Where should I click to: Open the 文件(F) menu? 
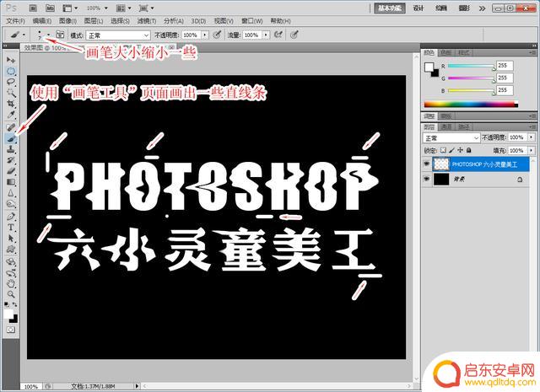(15, 21)
